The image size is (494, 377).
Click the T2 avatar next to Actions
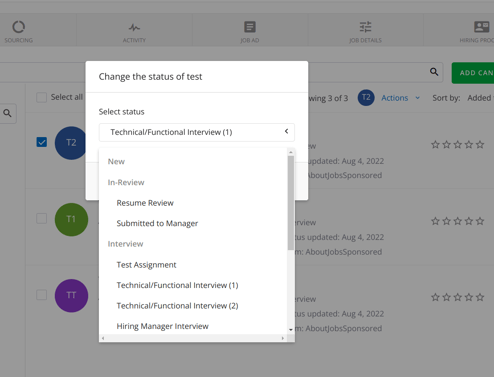pos(366,98)
